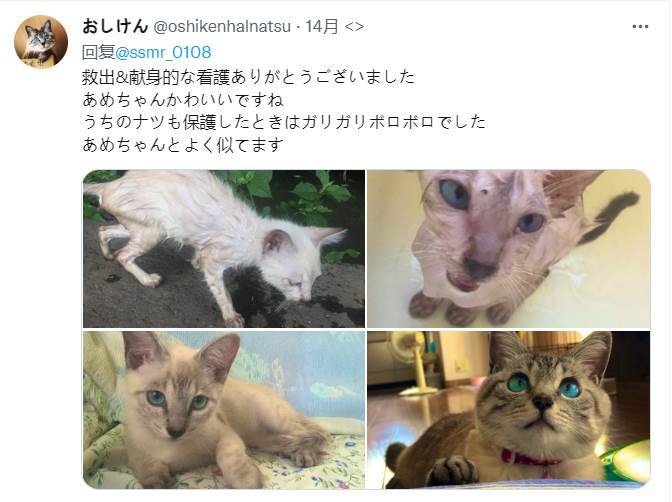
Task: Visit the @oshikenhalnatsu handle
Action: pyautogui.click(x=222, y=27)
